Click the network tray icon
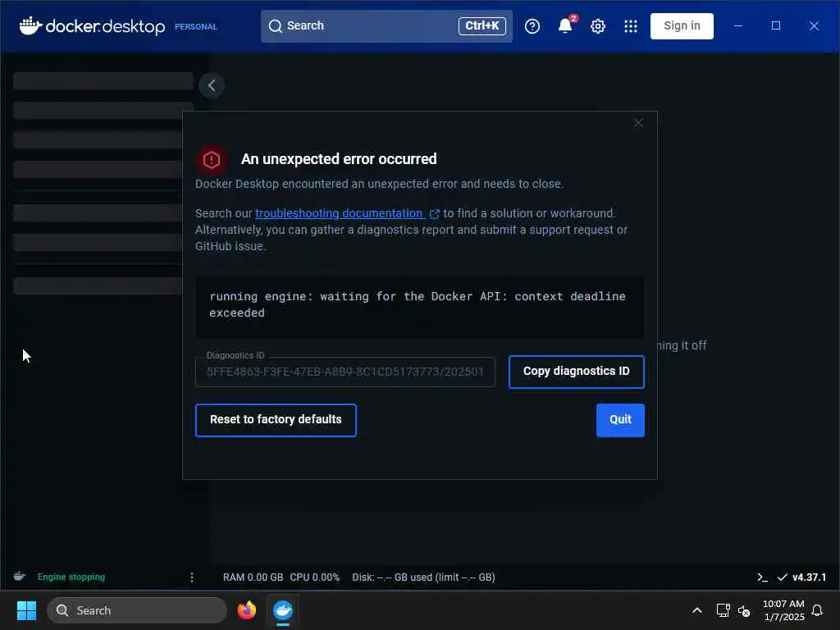 tap(723, 610)
